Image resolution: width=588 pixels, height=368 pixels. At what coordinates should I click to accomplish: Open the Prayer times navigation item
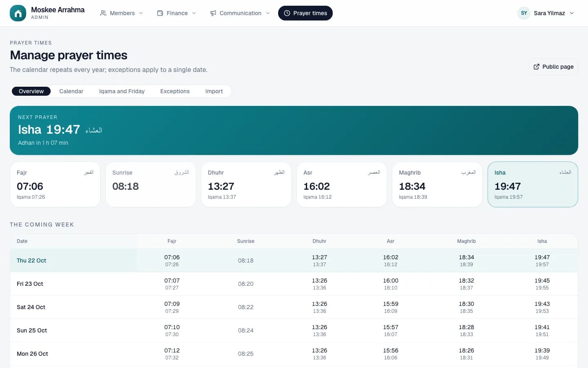(305, 13)
